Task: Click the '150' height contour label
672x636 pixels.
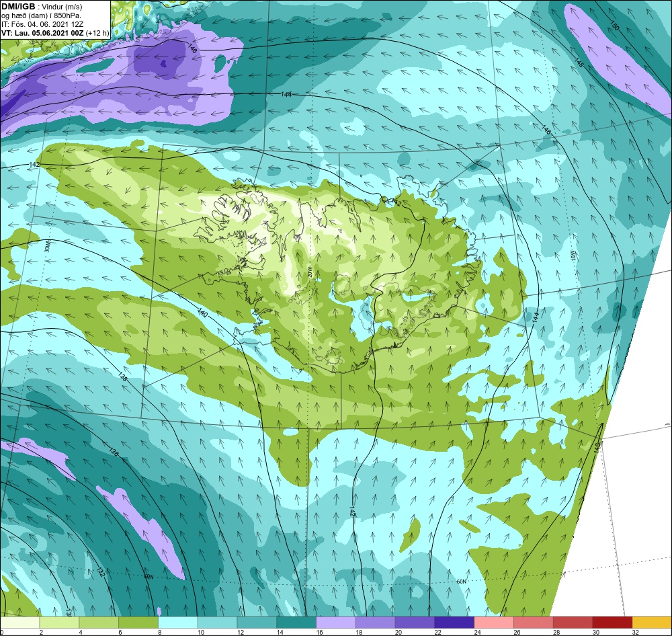Action: tap(615, 26)
